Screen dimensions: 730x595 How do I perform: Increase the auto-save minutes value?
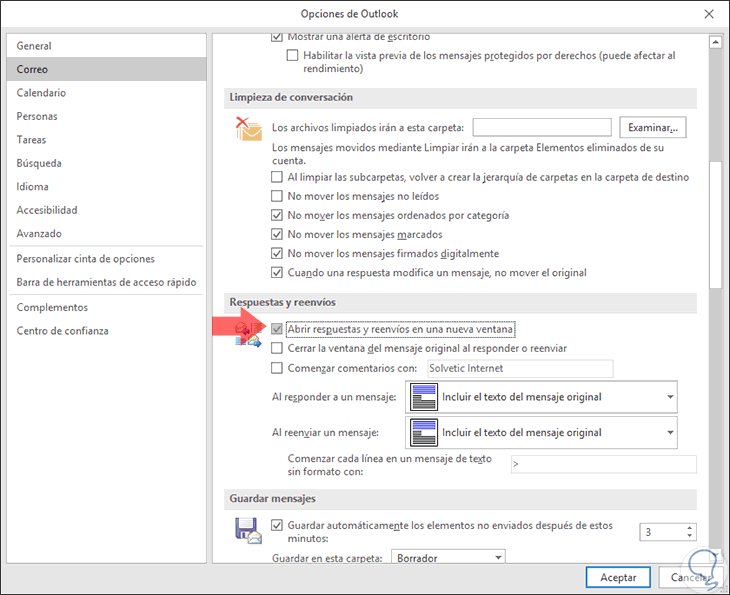(689, 528)
